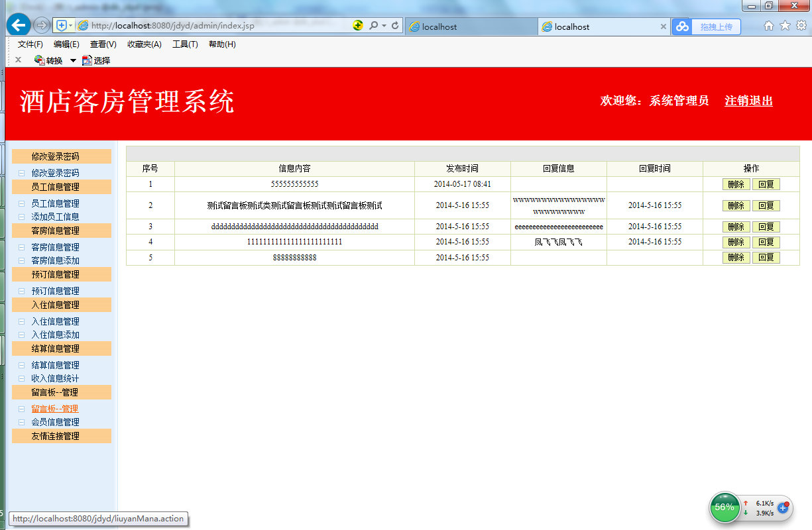
Task: Delete message row 1 with 删除
Action: pos(736,184)
